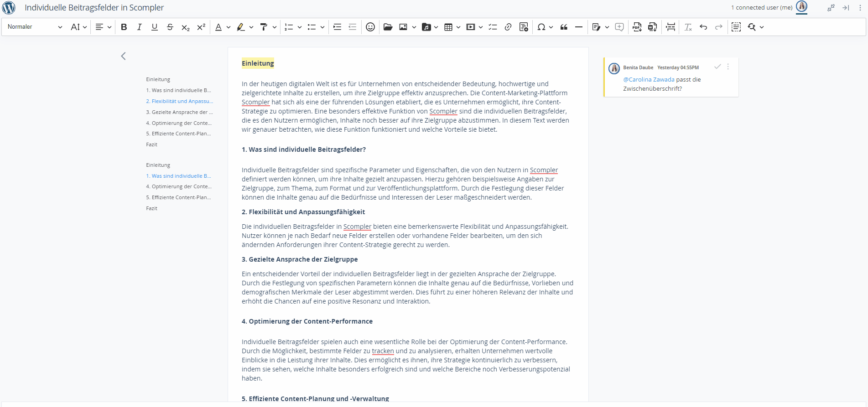Resolve Benita Daube's comment with the checkmark
This screenshot has height=407, width=868.
pos(717,67)
